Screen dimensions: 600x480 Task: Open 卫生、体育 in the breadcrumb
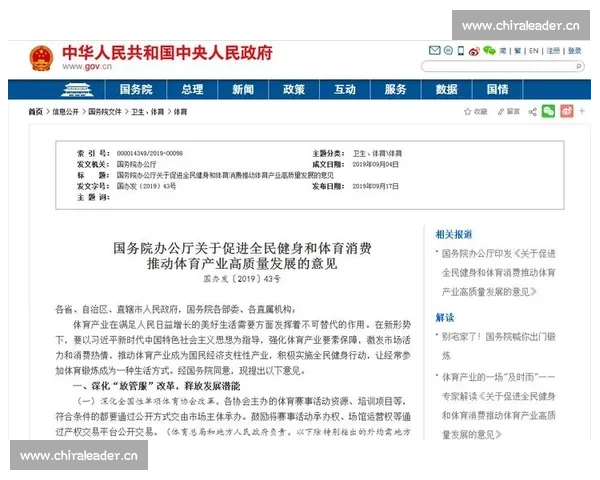(x=148, y=112)
